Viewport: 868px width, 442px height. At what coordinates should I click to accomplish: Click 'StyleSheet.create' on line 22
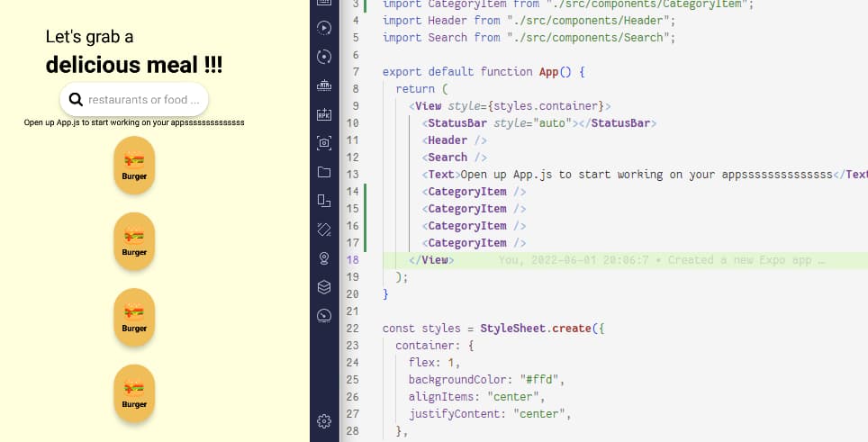point(536,328)
